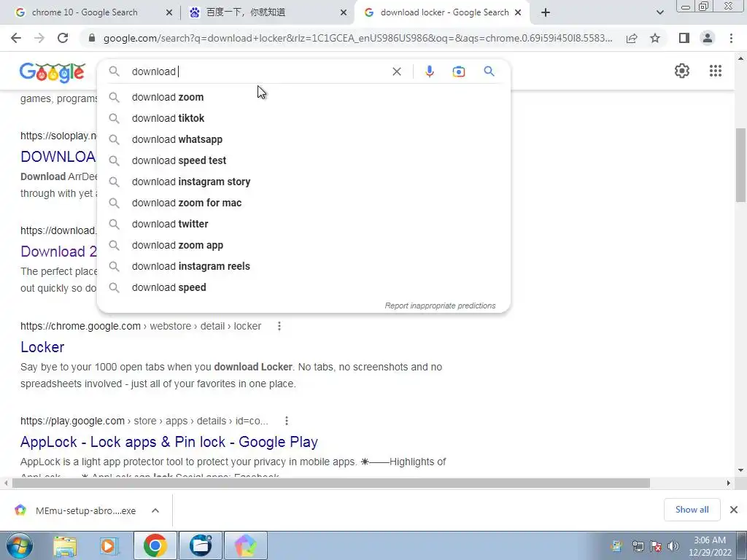Image resolution: width=747 pixels, height=560 pixels.
Task: Choose suggestion download twitter
Action: click(x=303, y=224)
